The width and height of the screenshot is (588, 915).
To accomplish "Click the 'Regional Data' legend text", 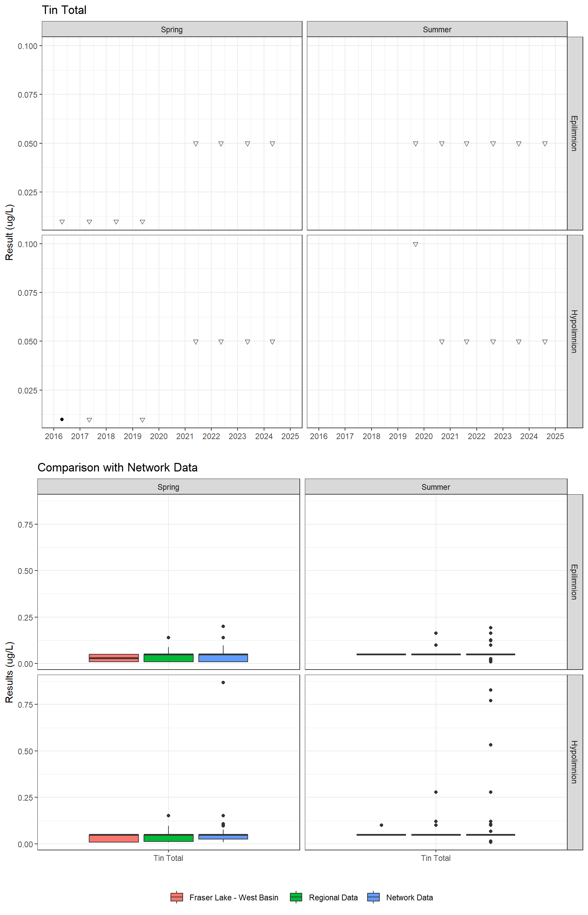I will [333, 897].
